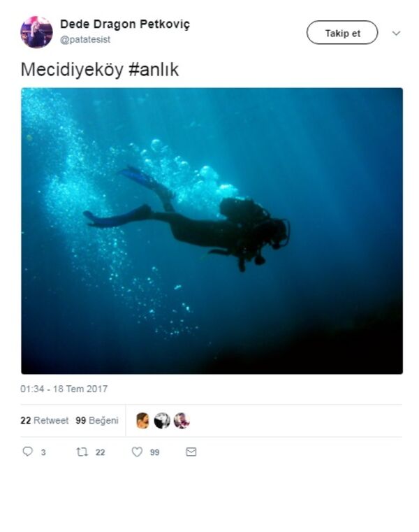Like the tweet with the heart icon
419x532 pixels.
point(137,452)
